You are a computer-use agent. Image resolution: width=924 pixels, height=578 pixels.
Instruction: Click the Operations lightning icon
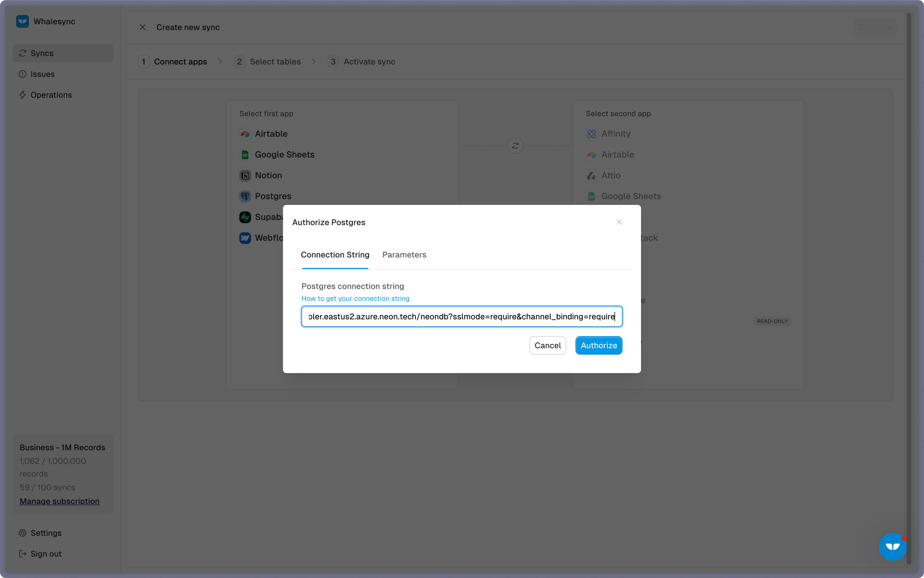pos(23,95)
